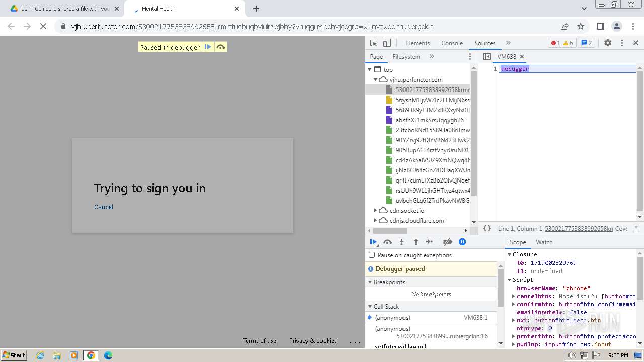Select the inspect element picker icon
The image size is (644, 362).
373,43
